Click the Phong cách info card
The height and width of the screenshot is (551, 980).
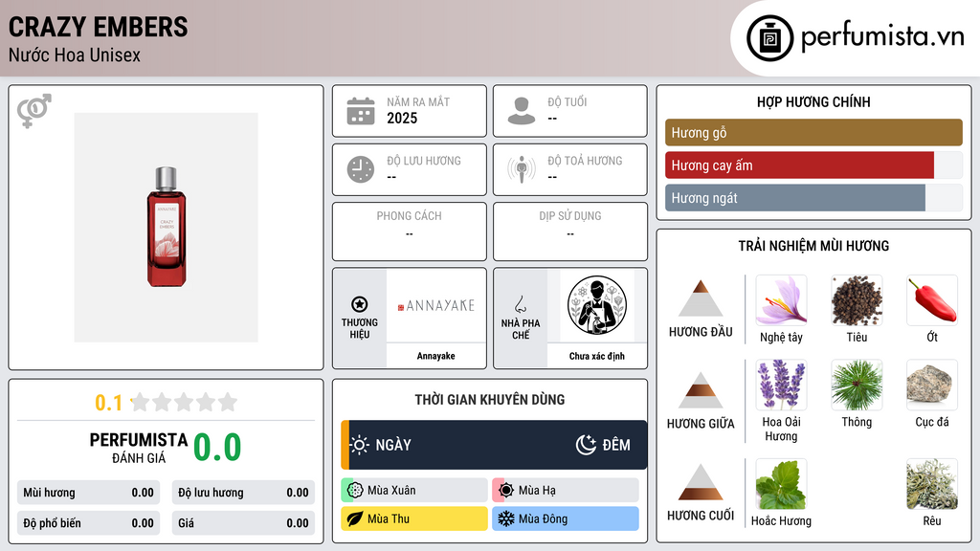(x=410, y=231)
